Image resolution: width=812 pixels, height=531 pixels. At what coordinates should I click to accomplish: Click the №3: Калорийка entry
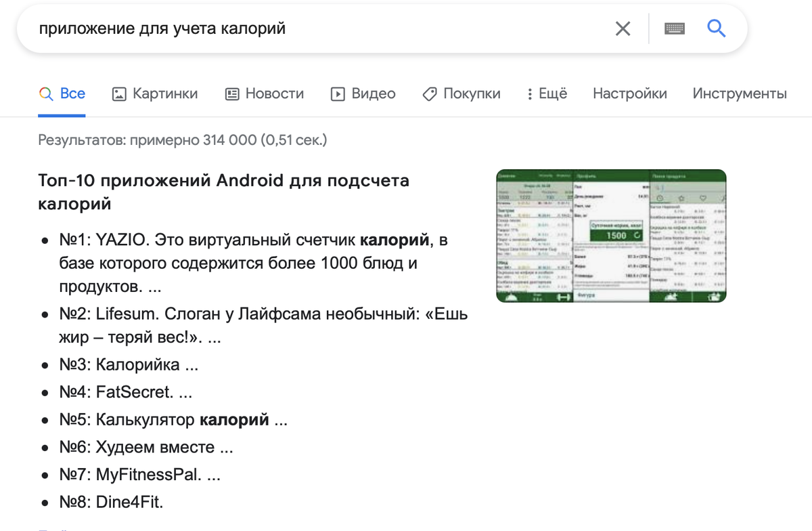click(x=129, y=364)
